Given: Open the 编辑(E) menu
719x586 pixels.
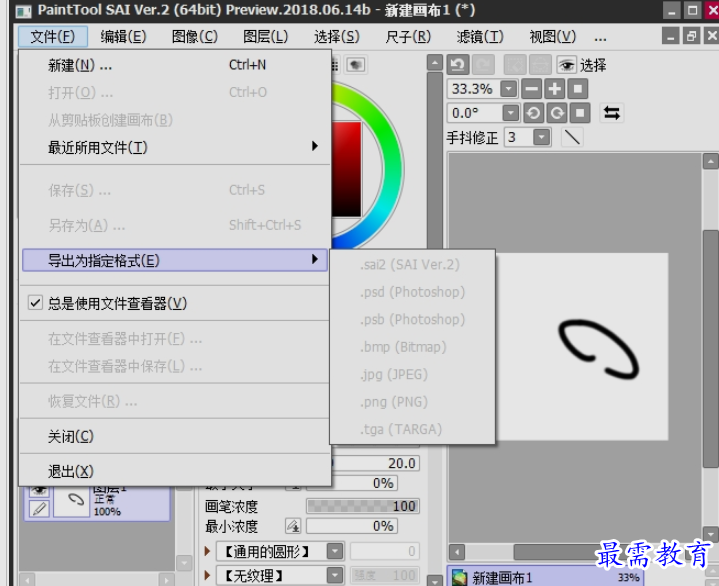Looking at the screenshot, I should click(123, 36).
